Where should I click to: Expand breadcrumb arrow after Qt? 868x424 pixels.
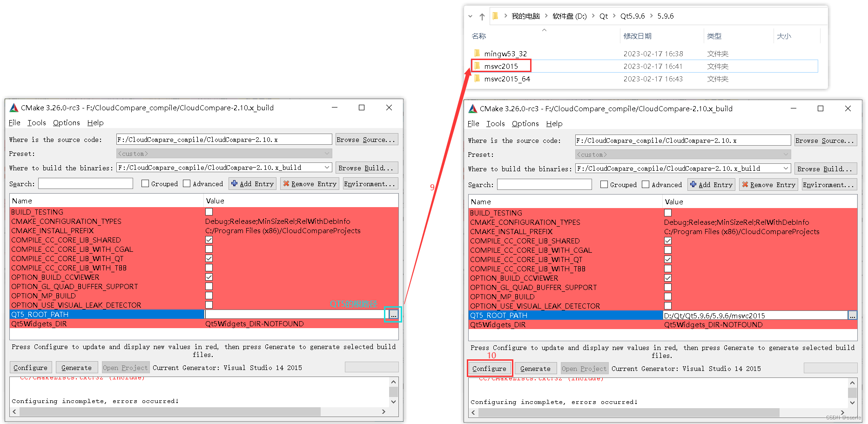(614, 16)
